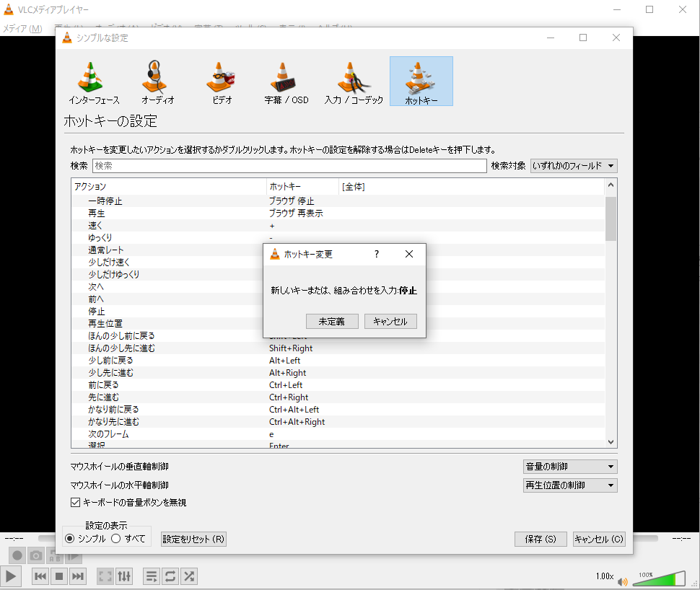The image size is (700, 590).
Task: Open the 検索対象 dropdown
Action: click(x=574, y=166)
